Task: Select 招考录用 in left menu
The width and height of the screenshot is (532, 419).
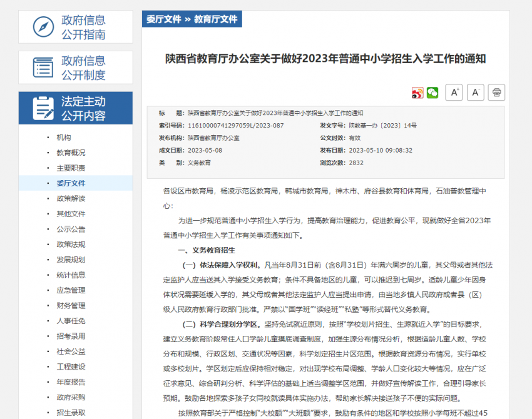Action: 71,336
